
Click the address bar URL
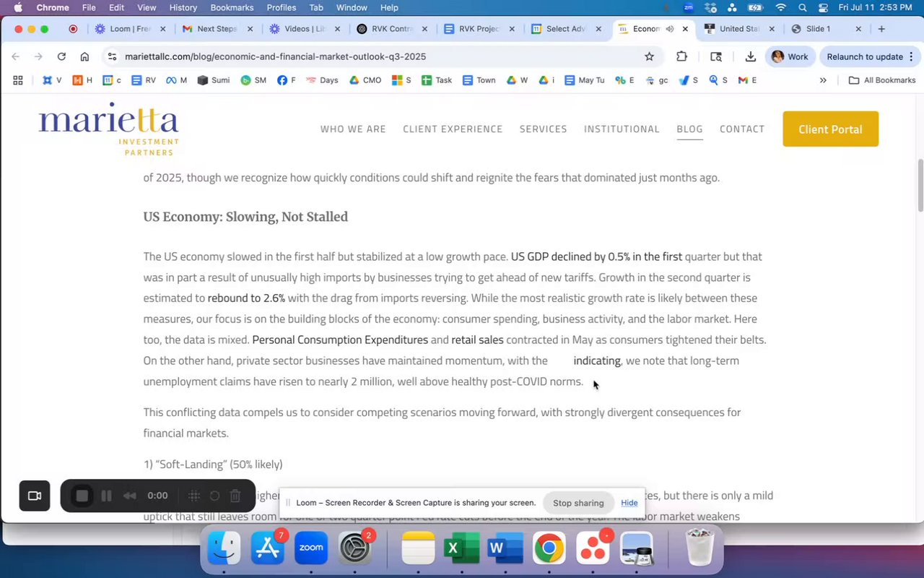275,56
